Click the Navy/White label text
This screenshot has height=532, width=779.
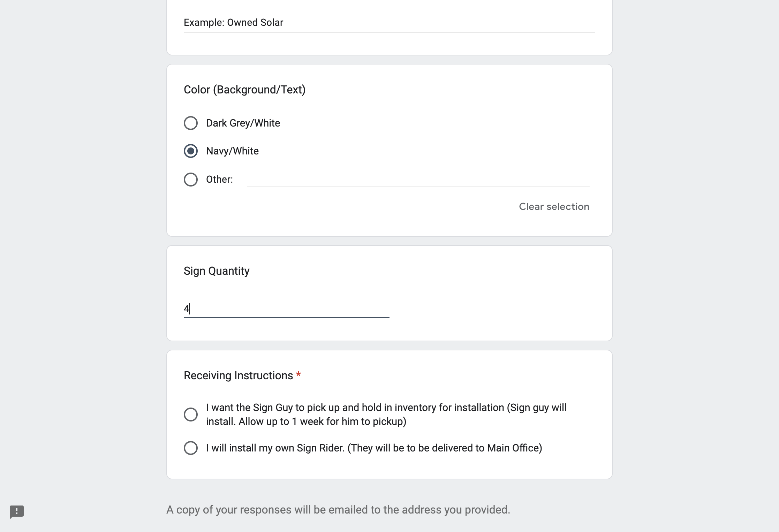point(232,151)
